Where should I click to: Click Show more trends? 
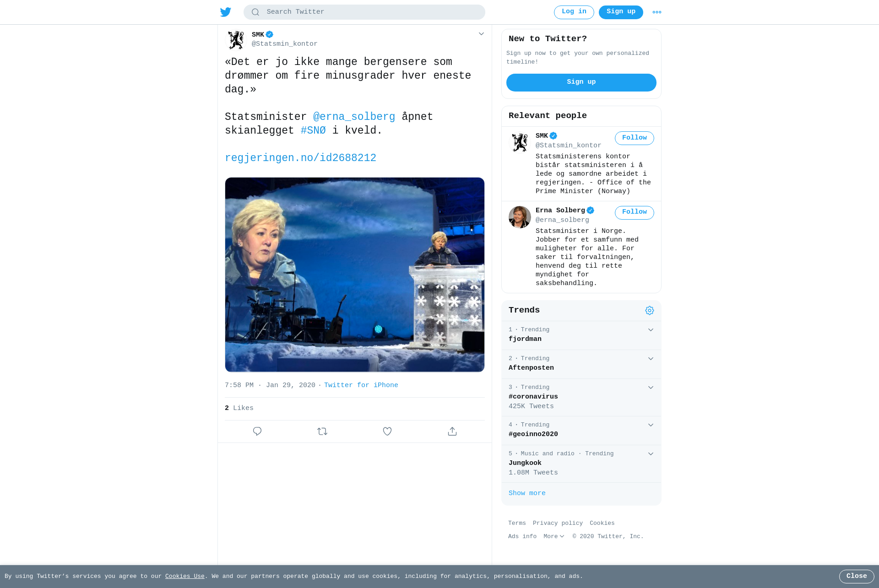(x=527, y=493)
